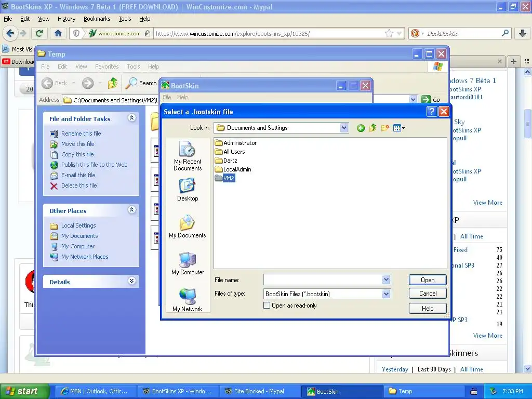Select the LocalAdmin folder
Screen dimensions: 532x399
tap(233, 169)
